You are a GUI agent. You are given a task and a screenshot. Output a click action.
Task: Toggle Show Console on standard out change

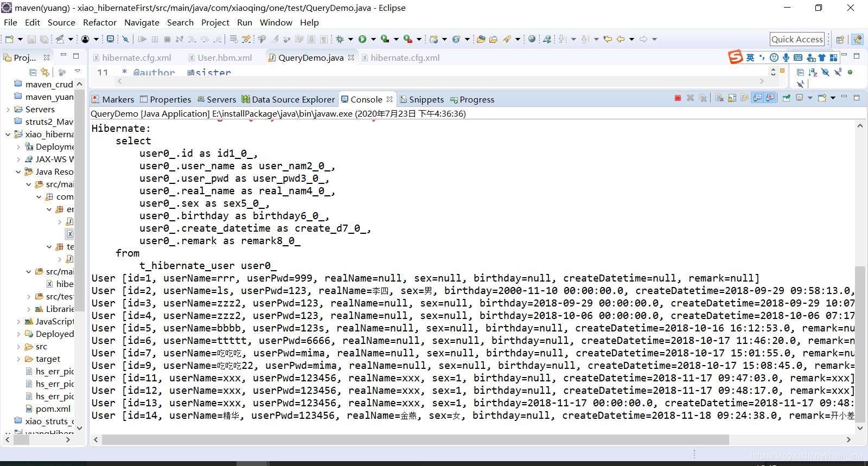[757, 98]
